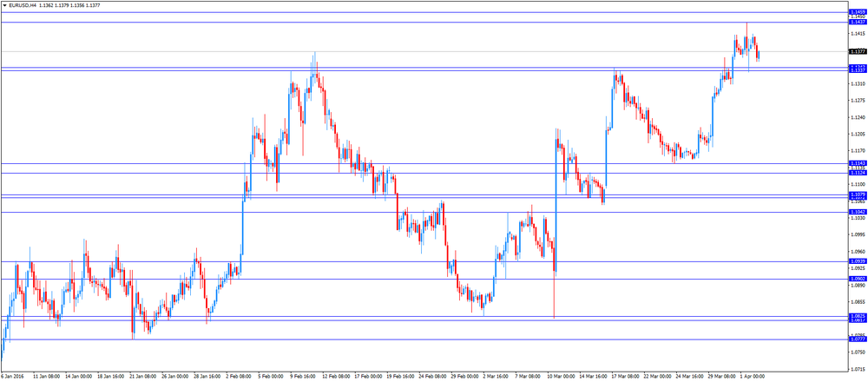Click the blue price label 1.1042
The height and width of the screenshot is (382, 868).
point(858,212)
